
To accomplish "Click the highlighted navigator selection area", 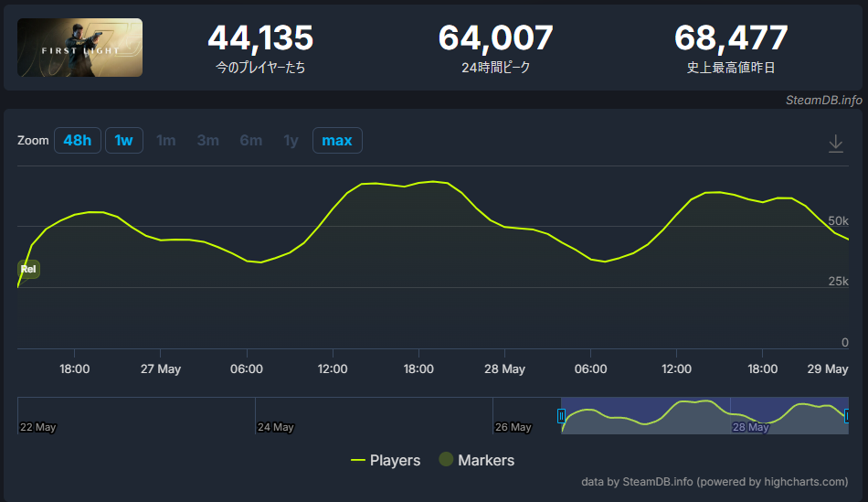I will tap(704, 415).
